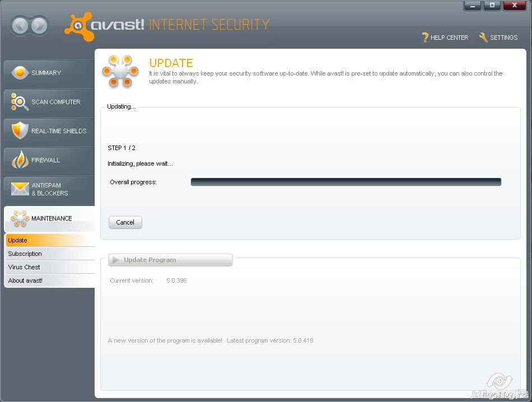Click the Scan Computer magnifier icon
The image size is (532, 402).
[x=20, y=101]
